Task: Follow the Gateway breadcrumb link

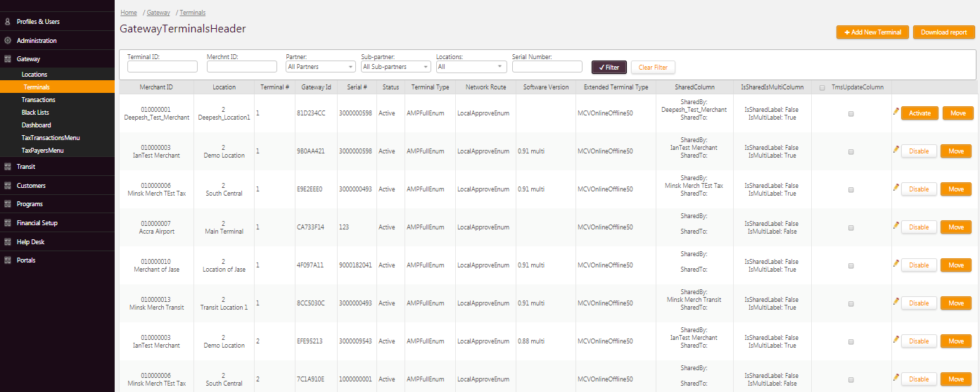Action: click(x=158, y=13)
